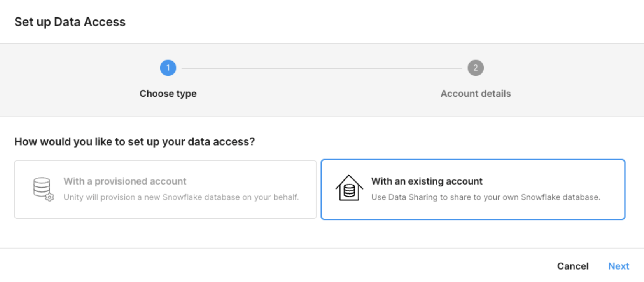Click the gray step 2 circle
644x282 pixels.
pos(476,68)
